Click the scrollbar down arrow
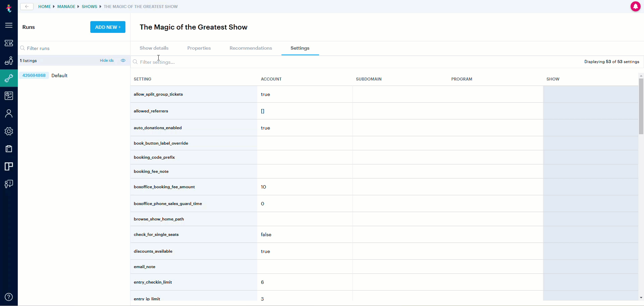Screen dimensions: 644x306 (641, 298)
